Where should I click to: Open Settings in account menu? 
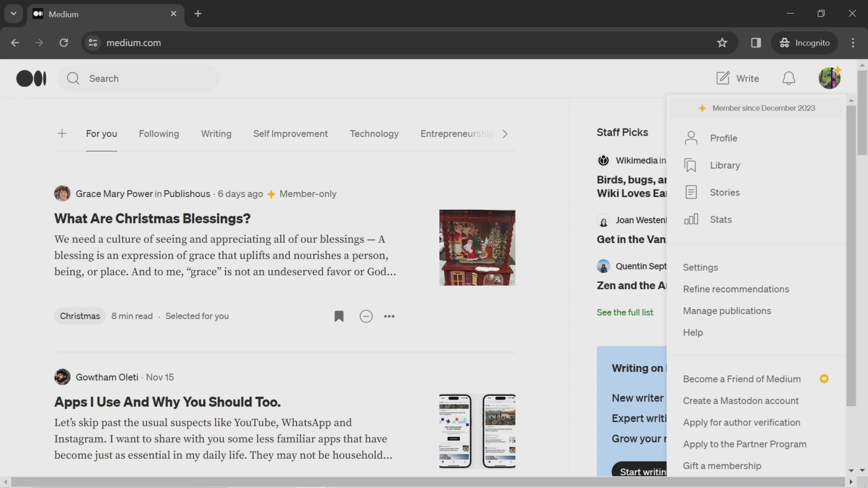click(701, 267)
